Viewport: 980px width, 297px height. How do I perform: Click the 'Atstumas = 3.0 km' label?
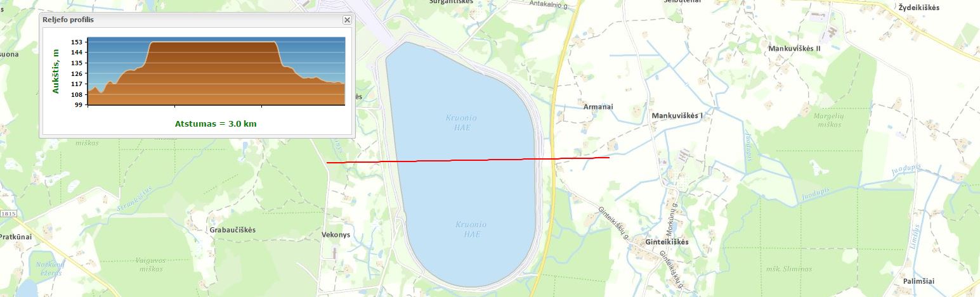216,123
